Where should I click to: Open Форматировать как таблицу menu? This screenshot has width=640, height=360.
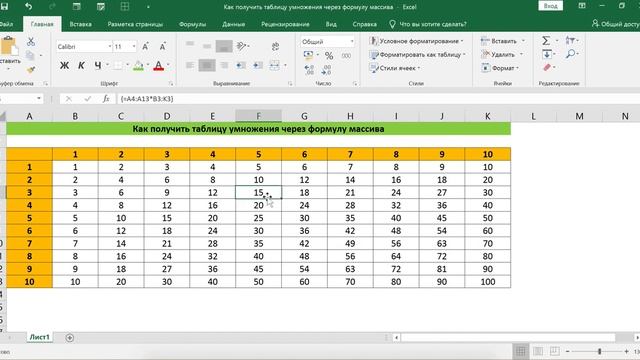[x=417, y=54]
